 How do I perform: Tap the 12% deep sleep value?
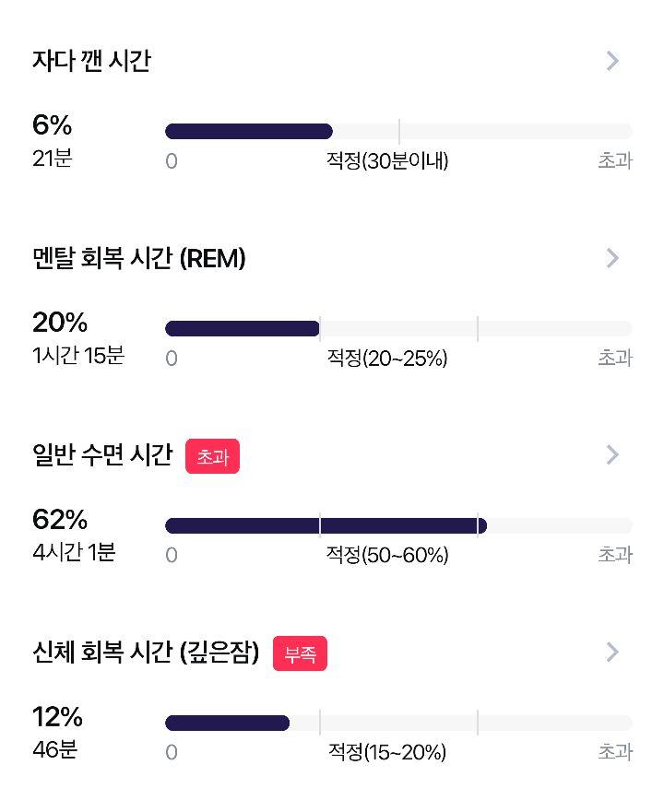57,717
